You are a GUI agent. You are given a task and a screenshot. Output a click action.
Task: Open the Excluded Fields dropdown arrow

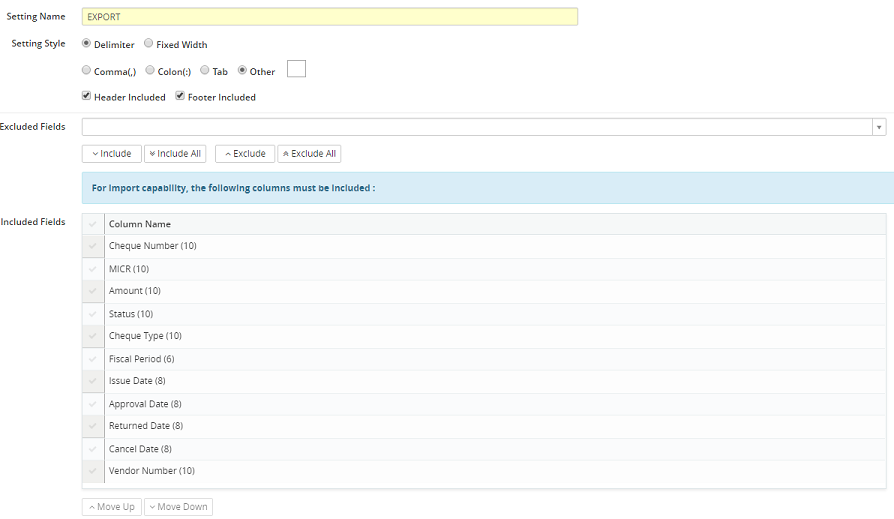click(x=879, y=127)
